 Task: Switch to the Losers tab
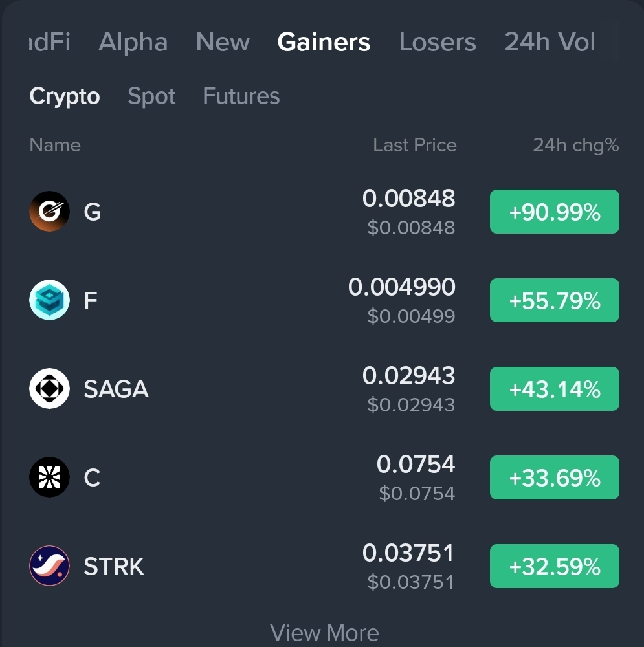point(438,42)
